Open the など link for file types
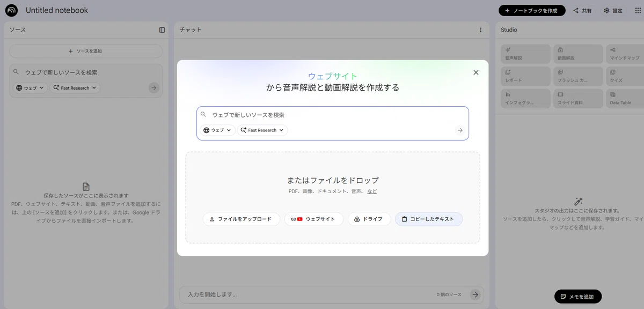The width and height of the screenshot is (644, 309). coord(372,191)
